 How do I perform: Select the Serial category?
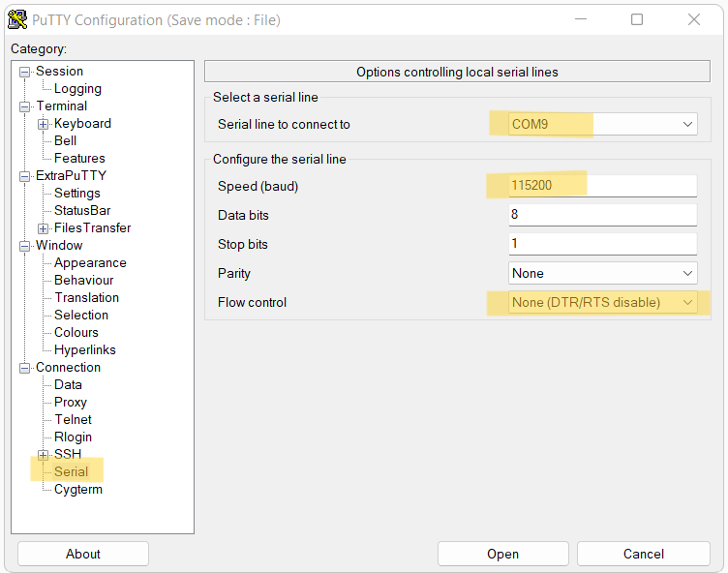[71, 471]
